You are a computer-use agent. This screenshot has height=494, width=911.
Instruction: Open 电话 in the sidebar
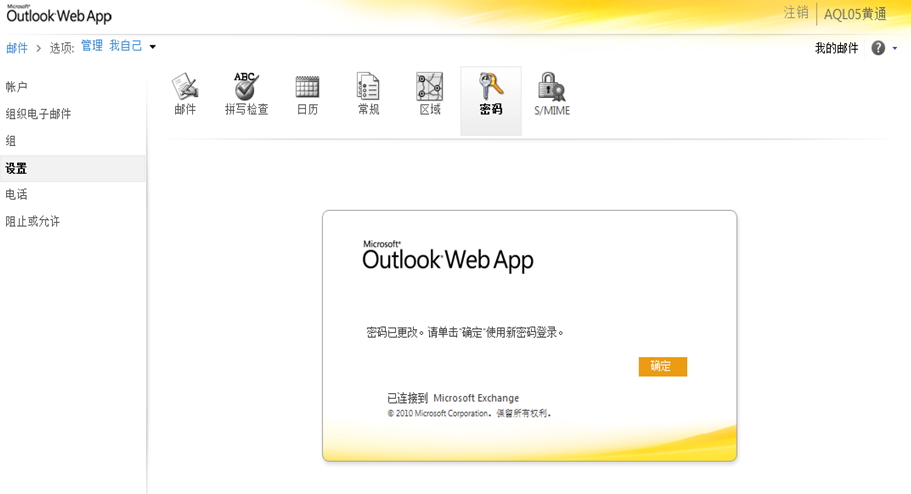point(16,195)
